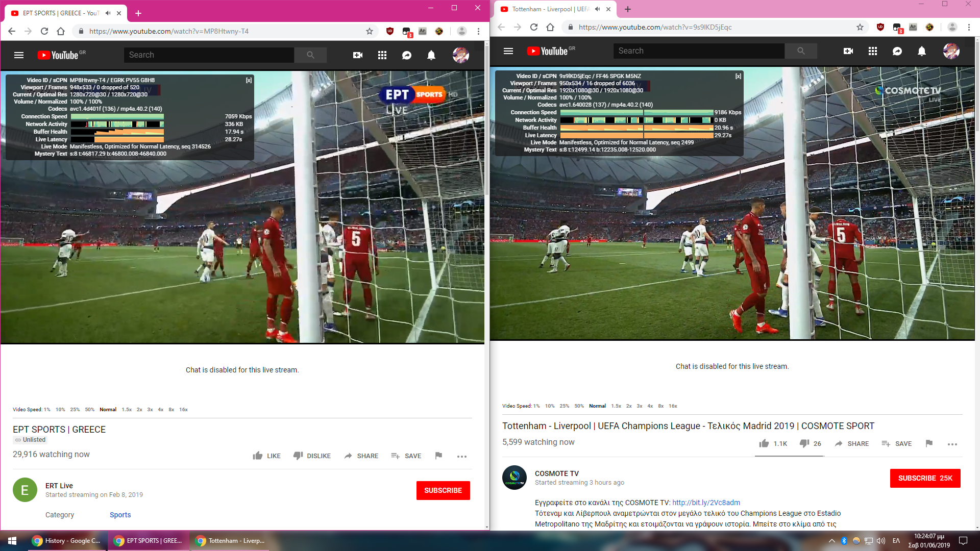Report the COSMOTE video with the flag
980x551 pixels.
(929, 443)
